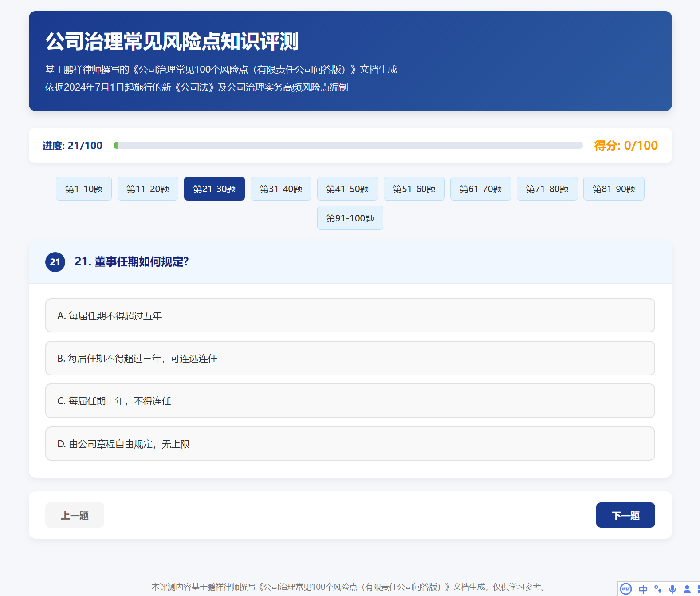Open the 第11-20题 question group

click(x=148, y=189)
